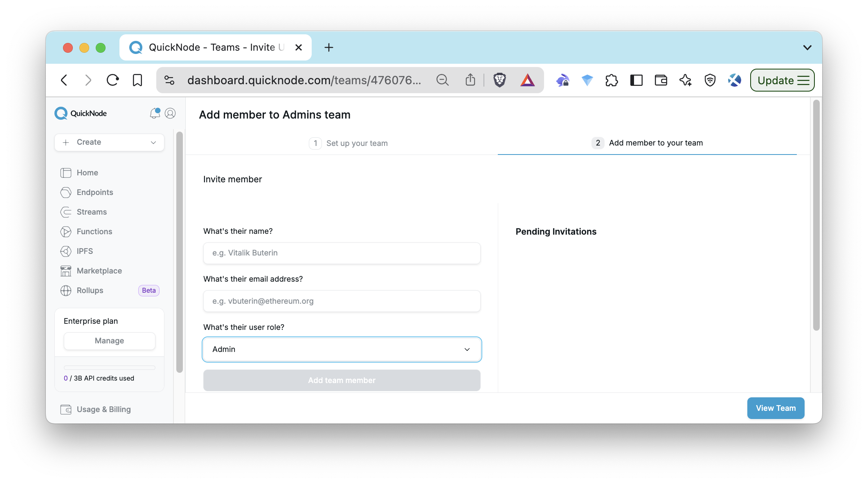Click the email address input field
868x484 pixels.
point(342,300)
